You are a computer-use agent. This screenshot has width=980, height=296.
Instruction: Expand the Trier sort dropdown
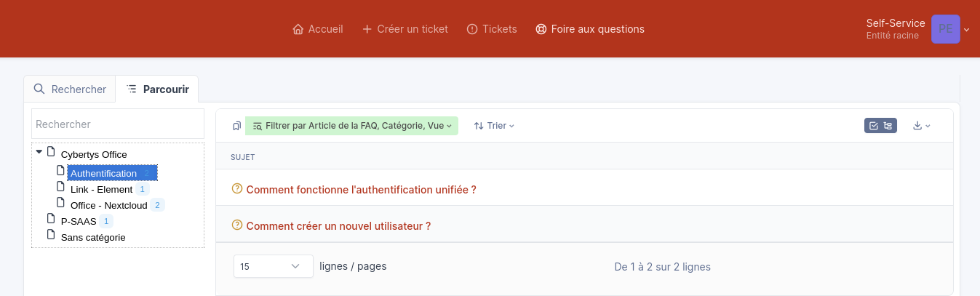494,126
